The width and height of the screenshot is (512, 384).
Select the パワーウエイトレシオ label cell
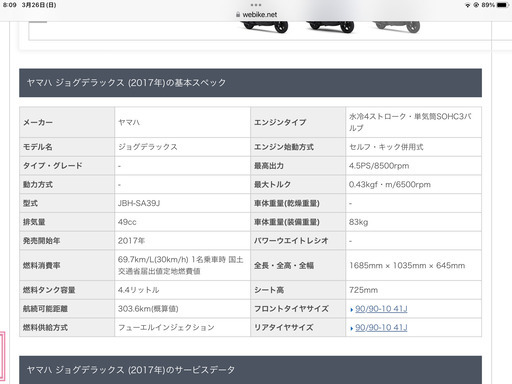(x=298, y=241)
